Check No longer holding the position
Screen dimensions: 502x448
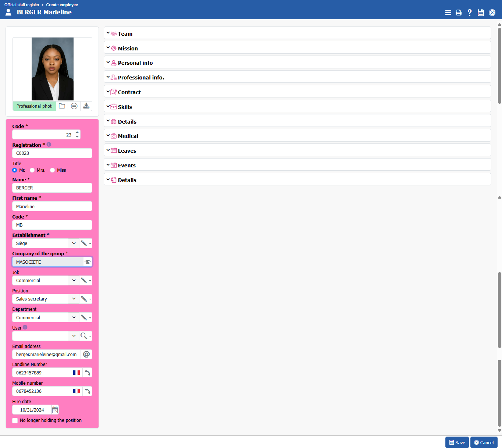(x=15, y=420)
